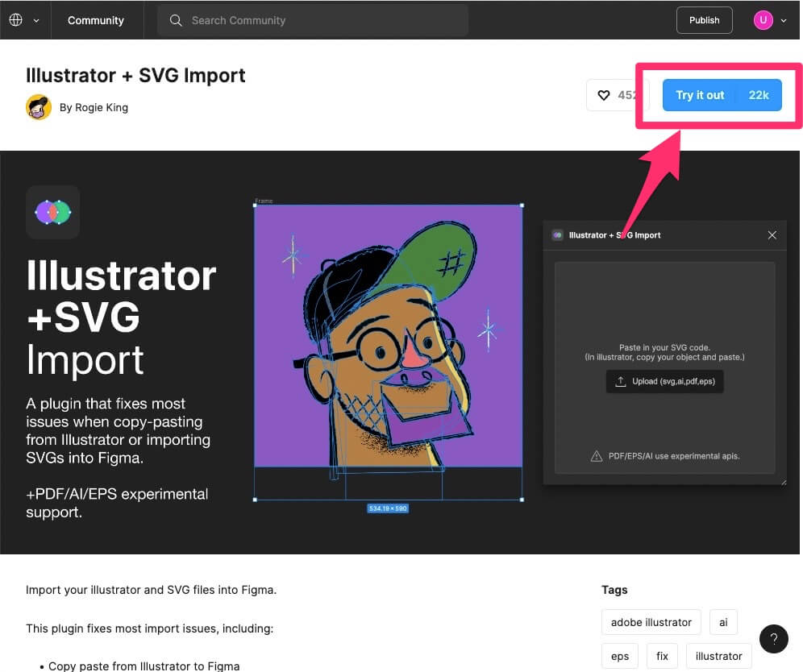The image size is (803, 672).
Task: Open the Community tab
Action: 96,20
